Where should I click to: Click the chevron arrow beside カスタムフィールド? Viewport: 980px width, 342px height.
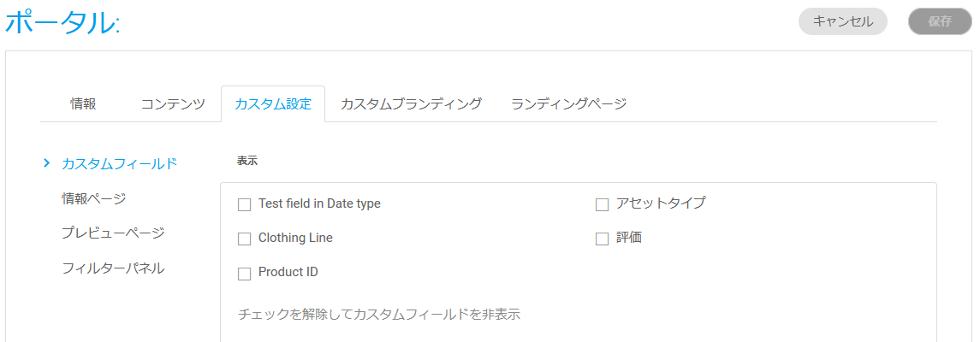pos(47,162)
